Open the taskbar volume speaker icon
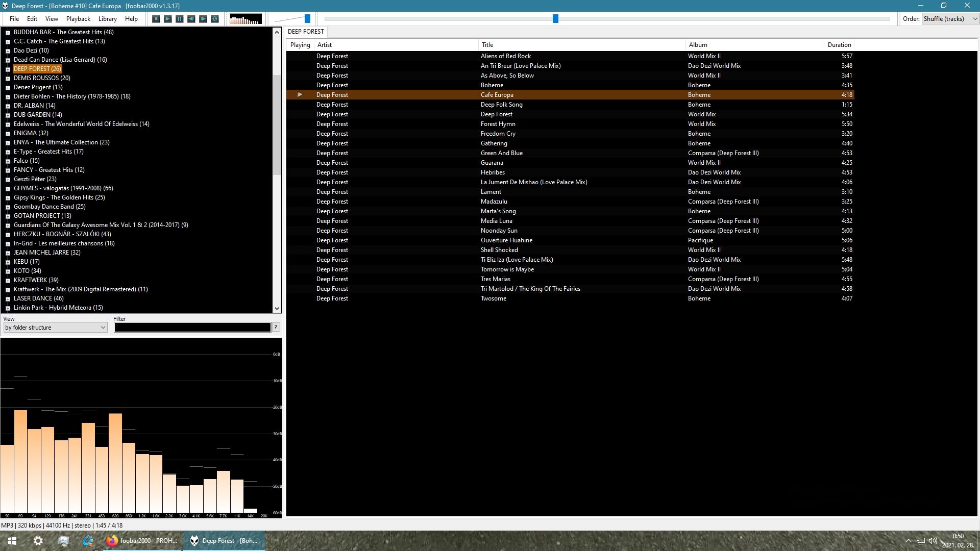The width and height of the screenshot is (980, 551). point(933,541)
